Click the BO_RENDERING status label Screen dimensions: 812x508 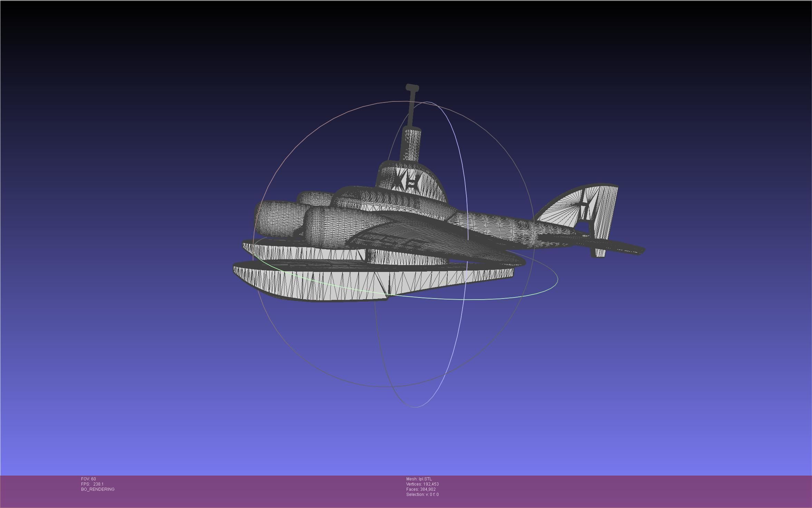98,489
